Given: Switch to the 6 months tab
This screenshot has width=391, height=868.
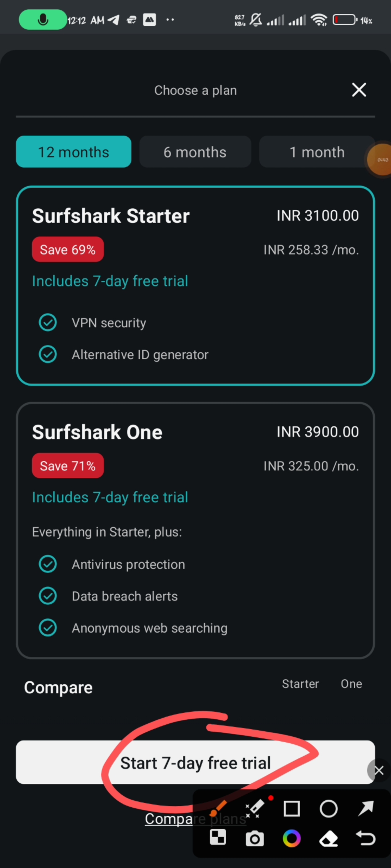Looking at the screenshot, I should tap(195, 152).
